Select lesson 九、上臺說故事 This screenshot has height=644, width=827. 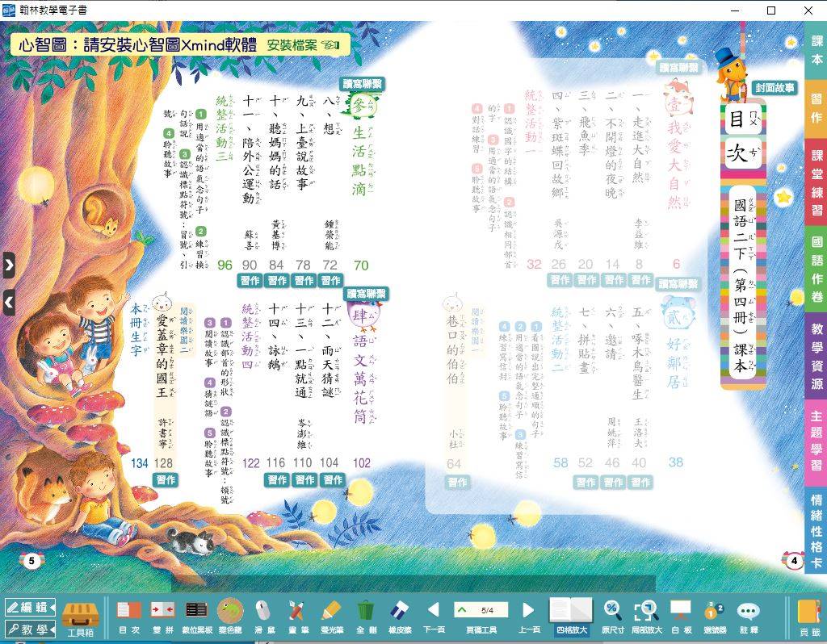tap(304, 142)
